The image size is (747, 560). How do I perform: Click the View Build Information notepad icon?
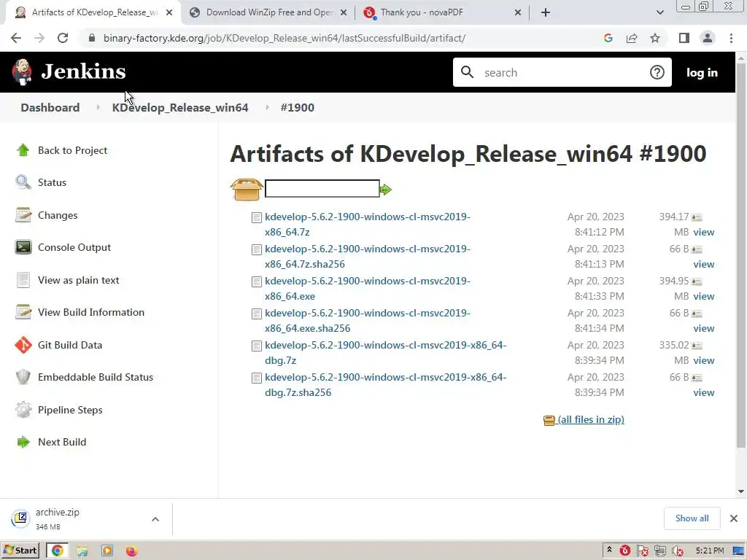[x=23, y=312]
